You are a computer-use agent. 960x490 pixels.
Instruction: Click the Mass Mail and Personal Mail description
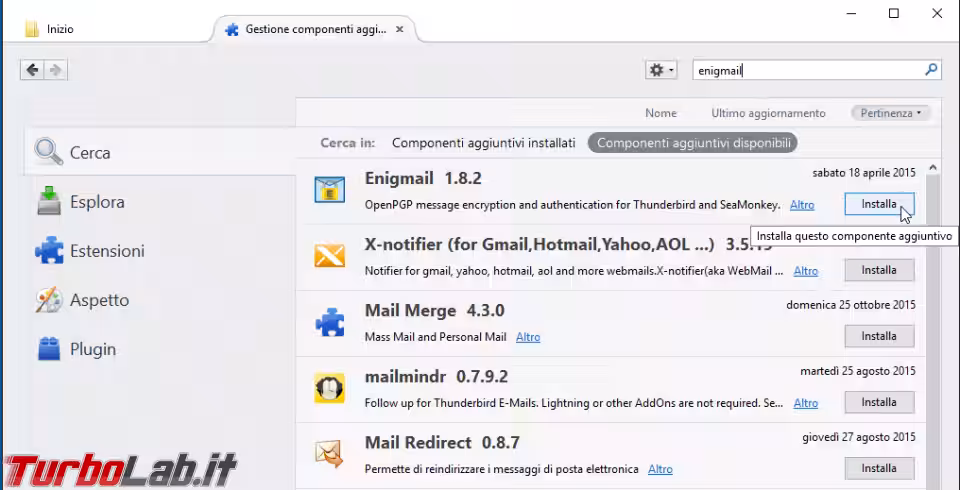(x=435, y=337)
